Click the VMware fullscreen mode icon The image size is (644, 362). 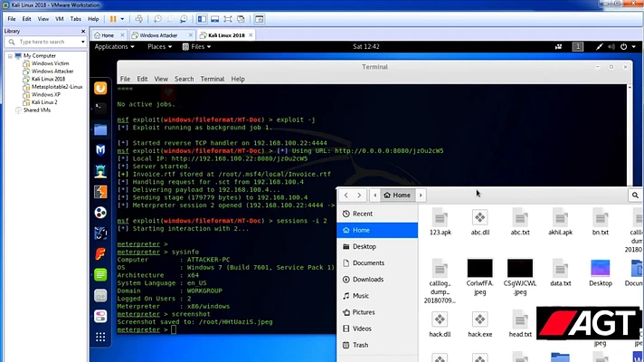pyautogui.click(x=228, y=19)
